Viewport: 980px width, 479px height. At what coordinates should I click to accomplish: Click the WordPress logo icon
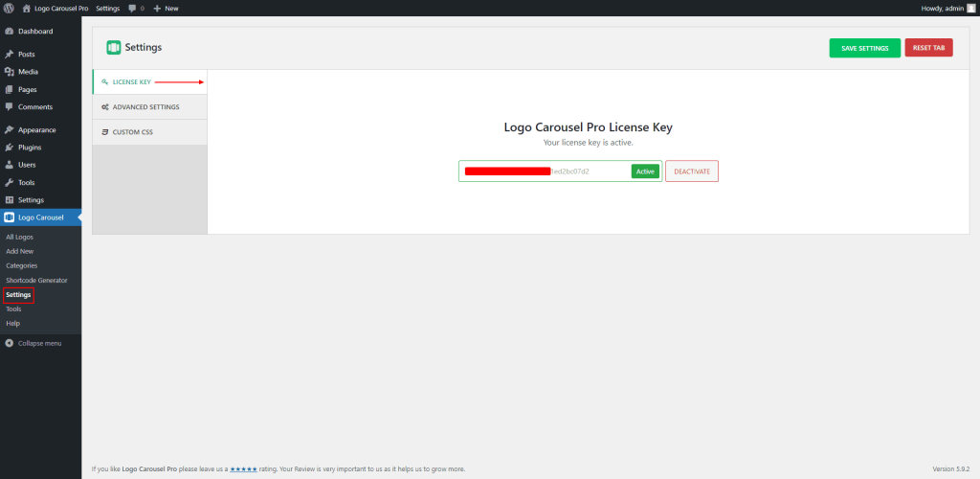9,8
